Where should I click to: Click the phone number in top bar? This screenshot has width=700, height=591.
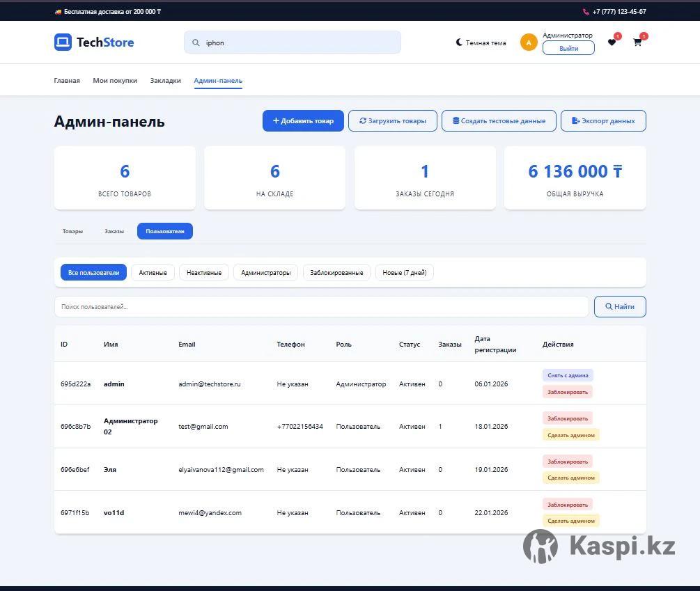pyautogui.click(x=619, y=12)
